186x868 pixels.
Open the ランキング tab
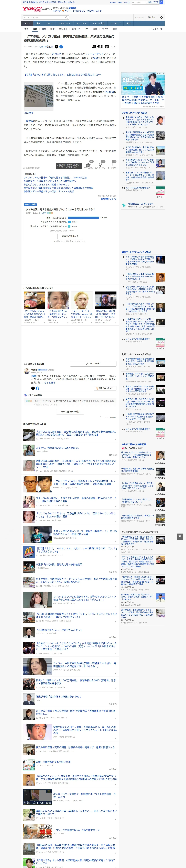[115, 24]
